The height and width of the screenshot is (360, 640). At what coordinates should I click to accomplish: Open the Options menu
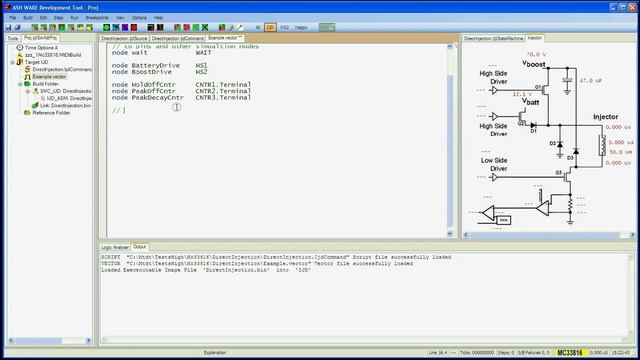[139, 18]
